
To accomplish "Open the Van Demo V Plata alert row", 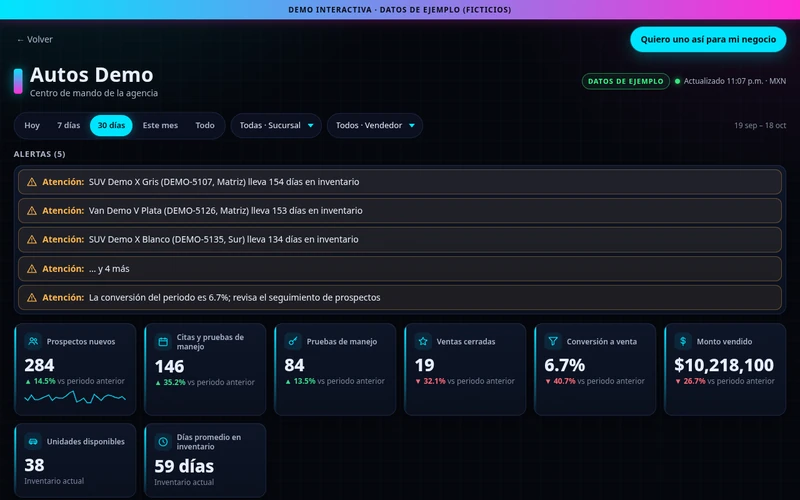I will pos(399,211).
